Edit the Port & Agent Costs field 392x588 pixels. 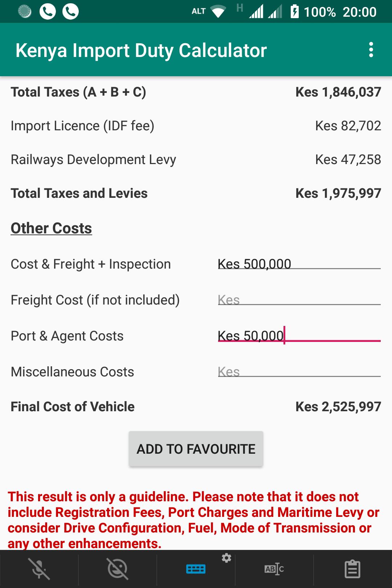tap(299, 336)
